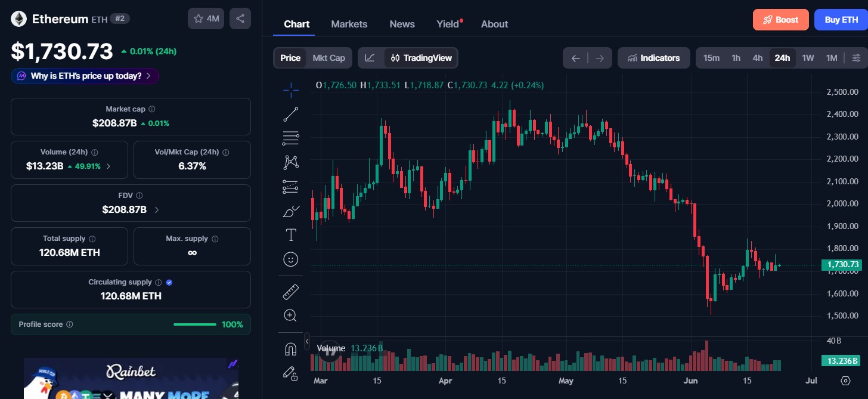
Task: Switch to the simple line chart mode
Action: (x=370, y=58)
